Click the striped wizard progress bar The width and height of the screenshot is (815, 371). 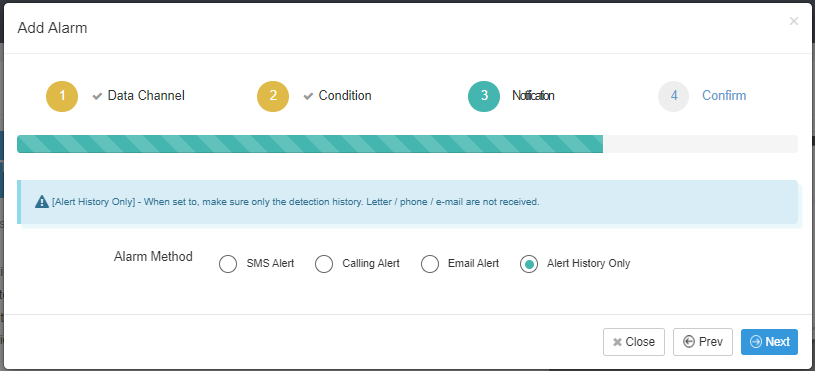[310, 144]
